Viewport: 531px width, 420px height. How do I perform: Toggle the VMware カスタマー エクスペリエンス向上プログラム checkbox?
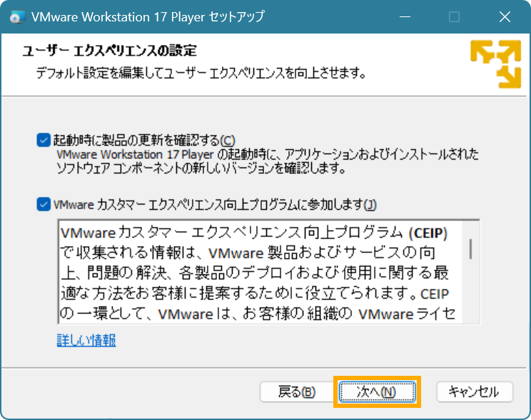(44, 205)
